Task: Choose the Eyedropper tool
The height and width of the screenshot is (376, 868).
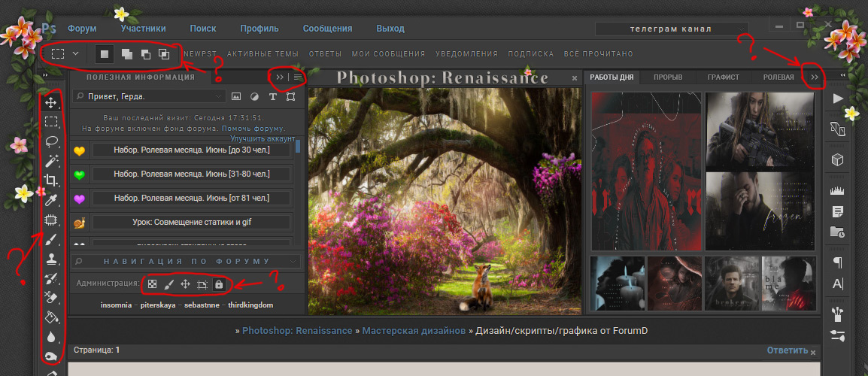Action: (51, 200)
